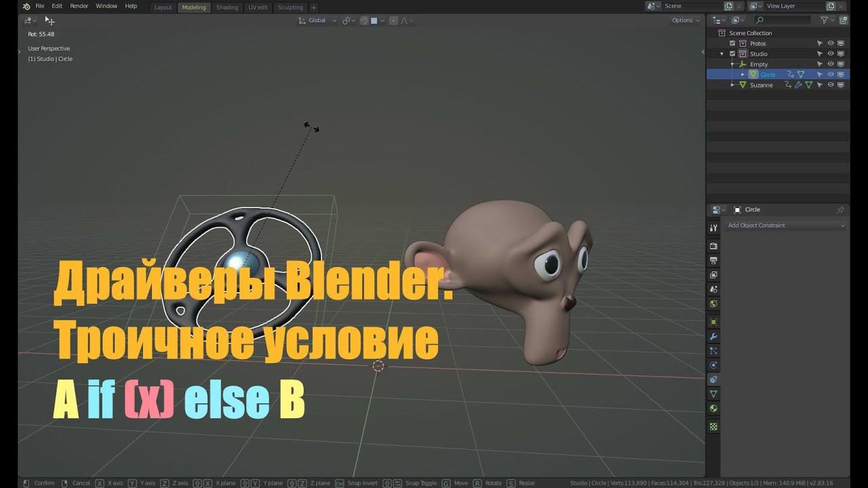Open the editor type dropdown in viewport

tap(30, 20)
